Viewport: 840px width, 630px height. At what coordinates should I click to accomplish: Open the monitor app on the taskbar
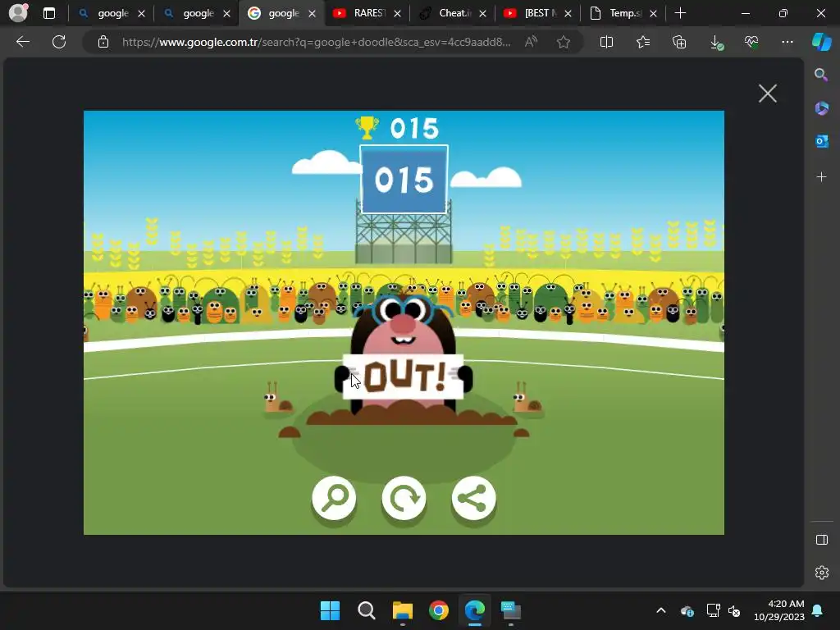(511, 610)
